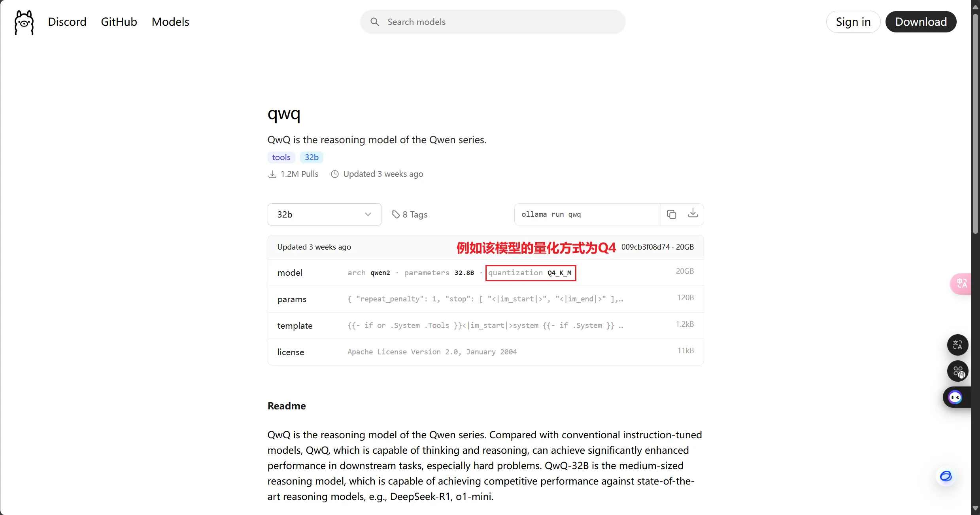Click the 1.2M Pulls text
The width and height of the screenshot is (980, 515).
[299, 174]
